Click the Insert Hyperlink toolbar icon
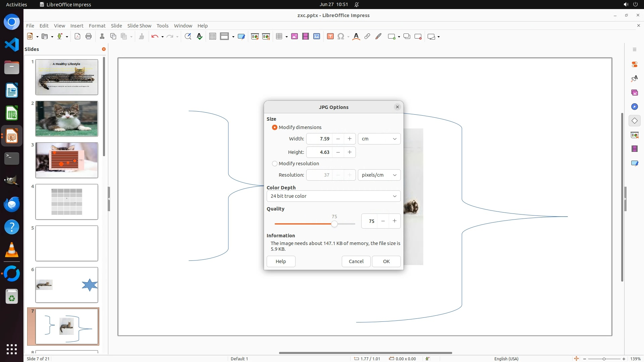Image resolution: width=644 pixels, height=362 pixels. [x=367, y=37]
